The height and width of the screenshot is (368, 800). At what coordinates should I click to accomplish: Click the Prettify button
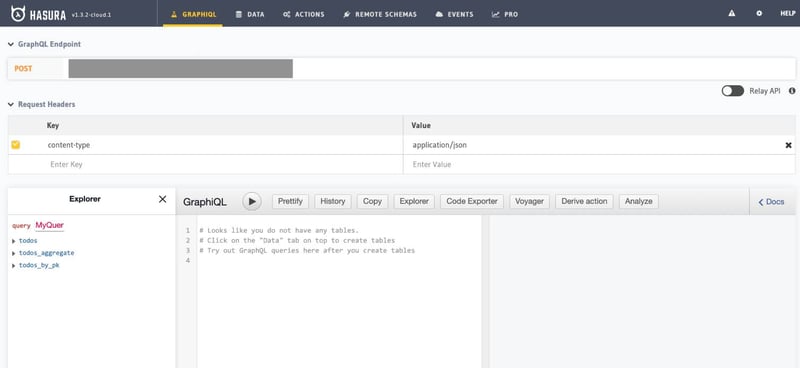290,202
